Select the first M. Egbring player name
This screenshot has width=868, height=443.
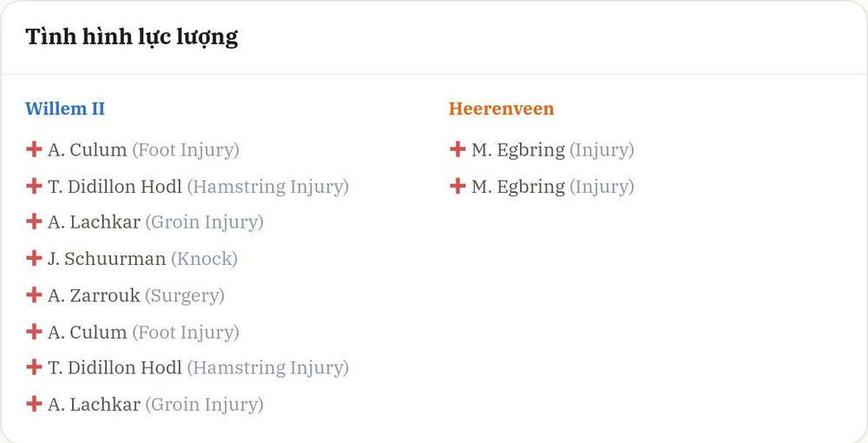click(x=518, y=150)
